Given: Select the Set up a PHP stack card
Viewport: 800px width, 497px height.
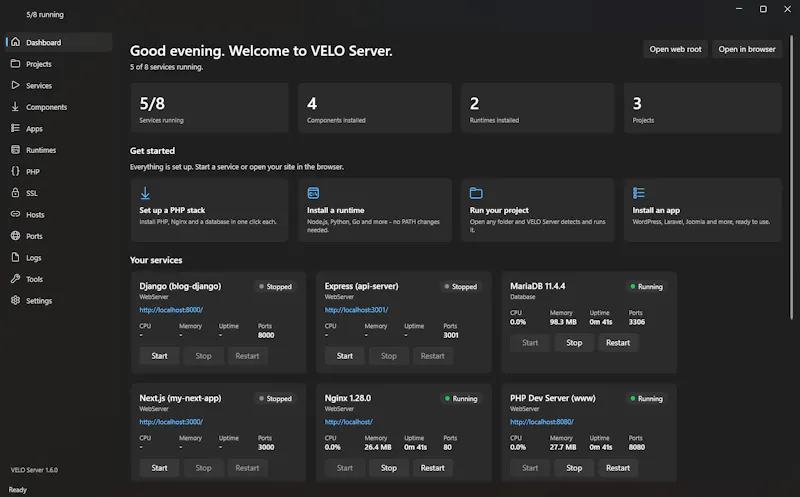Looking at the screenshot, I should click(209, 210).
